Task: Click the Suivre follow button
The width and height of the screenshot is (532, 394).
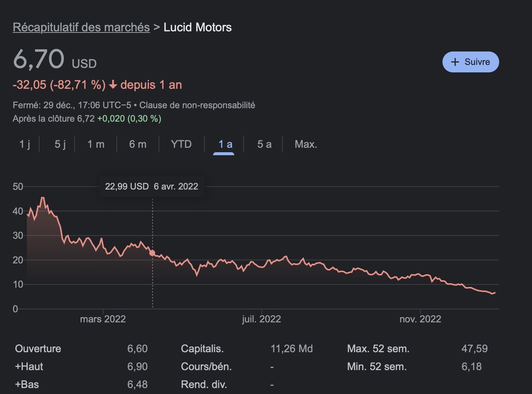Action: (x=470, y=62)
